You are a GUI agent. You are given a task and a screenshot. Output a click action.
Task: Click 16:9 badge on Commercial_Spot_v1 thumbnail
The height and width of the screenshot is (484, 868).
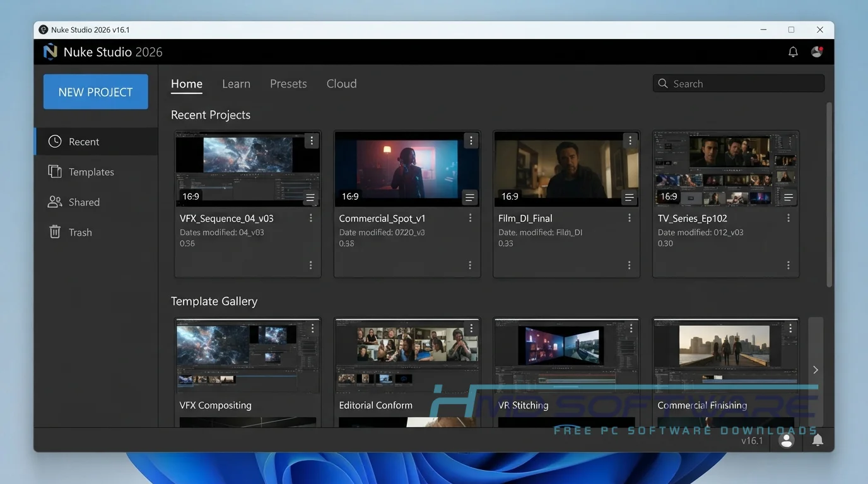(350, 197)
